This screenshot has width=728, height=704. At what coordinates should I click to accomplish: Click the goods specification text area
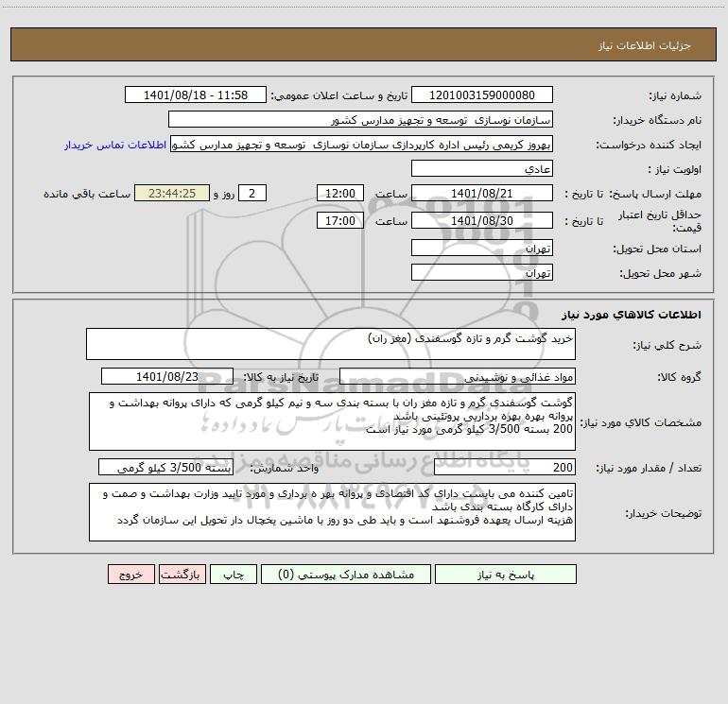(x=332, y=421)
